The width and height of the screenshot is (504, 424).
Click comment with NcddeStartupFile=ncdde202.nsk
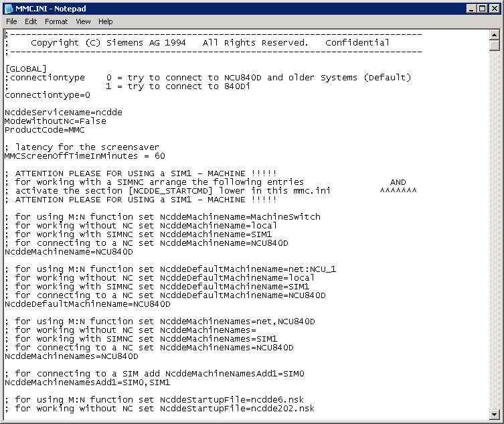tap(160, 409)
